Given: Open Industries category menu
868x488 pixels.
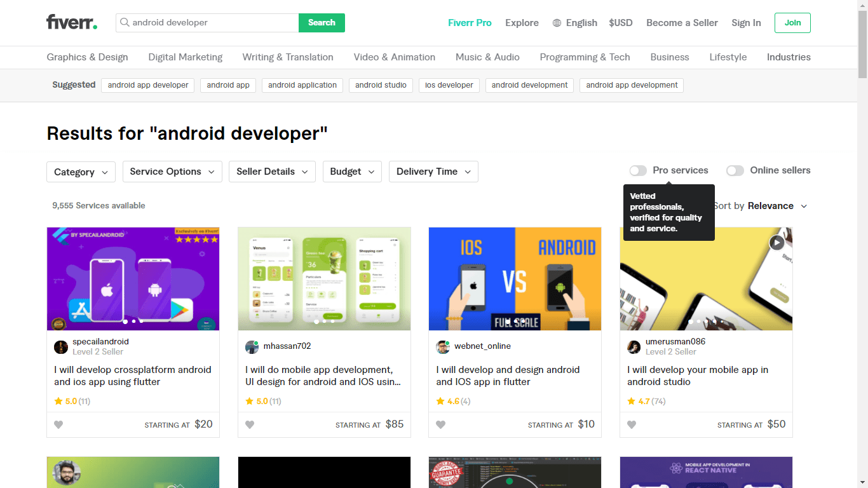Looking at the screenshot, I should coord(789,57).
